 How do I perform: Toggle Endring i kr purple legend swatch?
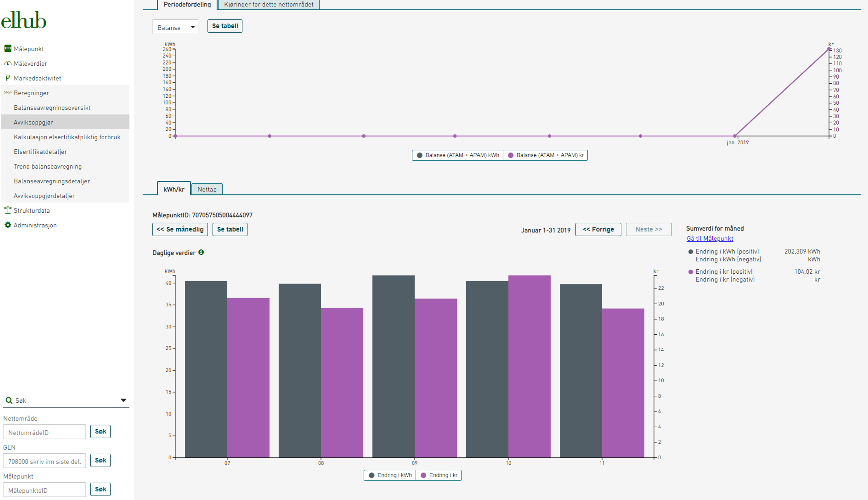click(x=424, y=475)
